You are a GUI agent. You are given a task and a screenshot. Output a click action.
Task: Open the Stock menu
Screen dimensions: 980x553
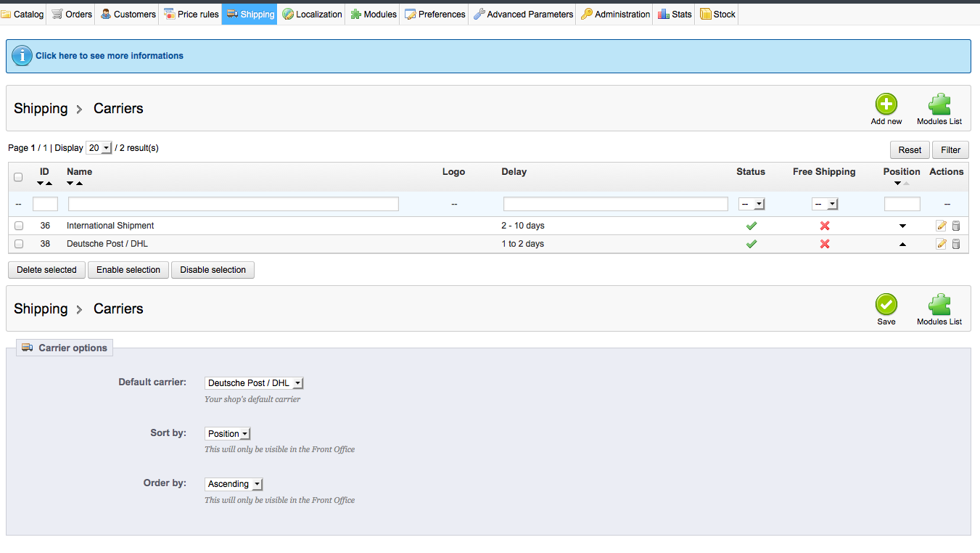[x=718, y=14]
